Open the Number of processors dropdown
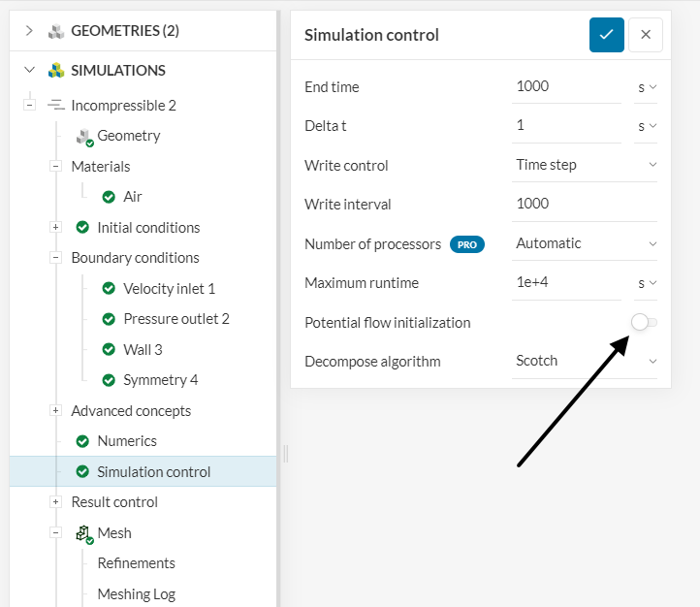Screen dimensions: 700x607 pyautogui.click(x=585, y=243)
